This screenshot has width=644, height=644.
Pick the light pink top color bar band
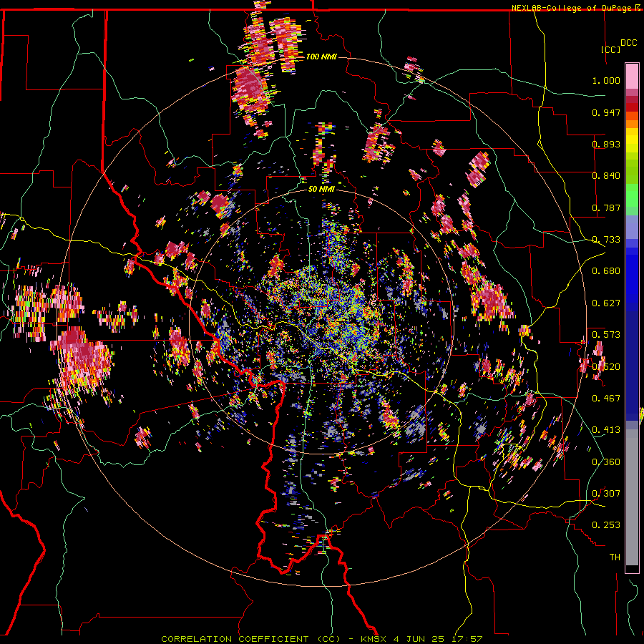632,76
